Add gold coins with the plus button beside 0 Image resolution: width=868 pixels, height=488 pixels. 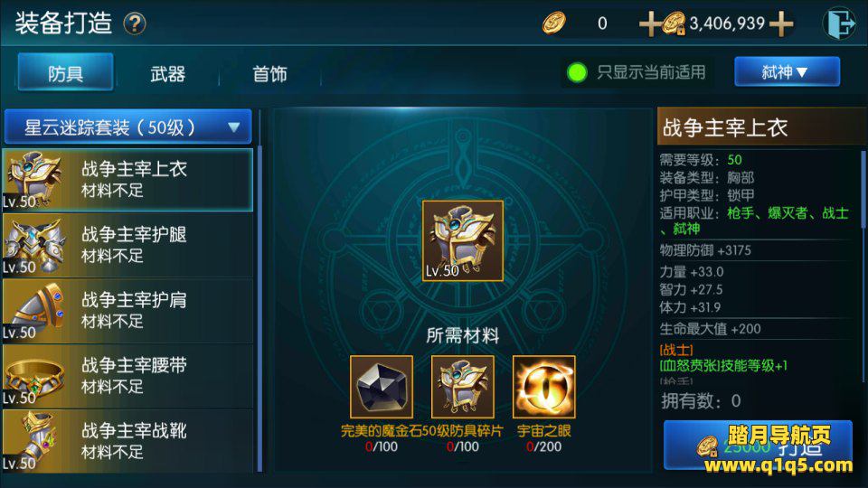pyautogui.click(x=649, y=23)
